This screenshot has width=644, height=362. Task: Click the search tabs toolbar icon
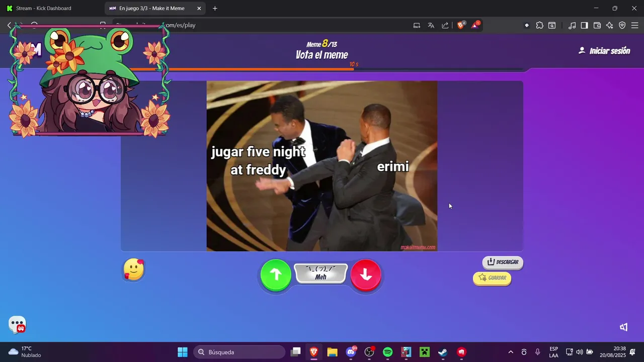[552, 25]
